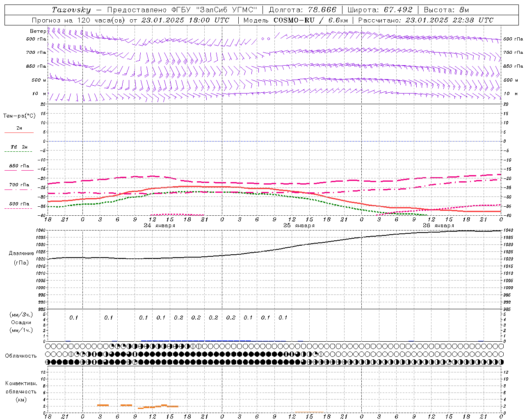
Task: Click the 'Конвективн.' convective cloud label
Action: click(21, 383)
